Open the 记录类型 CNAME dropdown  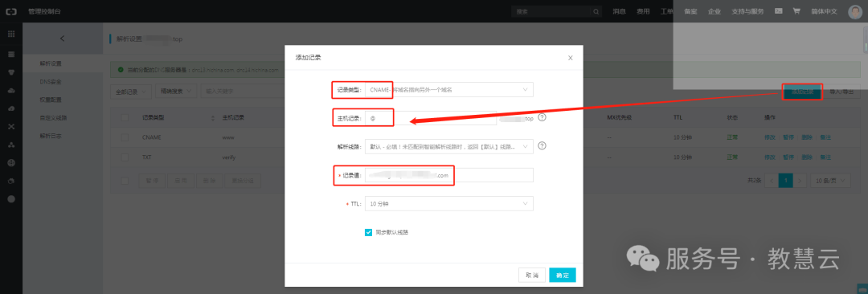click(449, 89)
